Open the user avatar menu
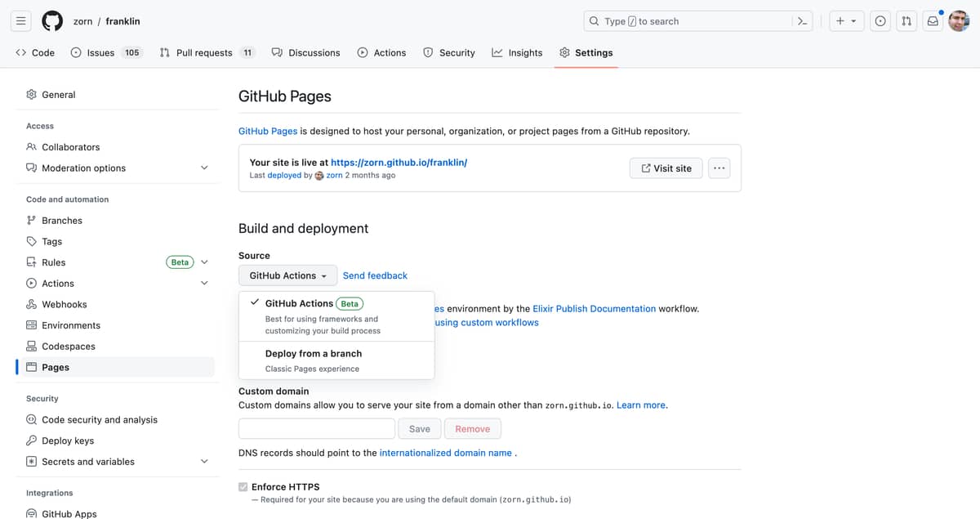The image size is (980, 519). [959, 21]
